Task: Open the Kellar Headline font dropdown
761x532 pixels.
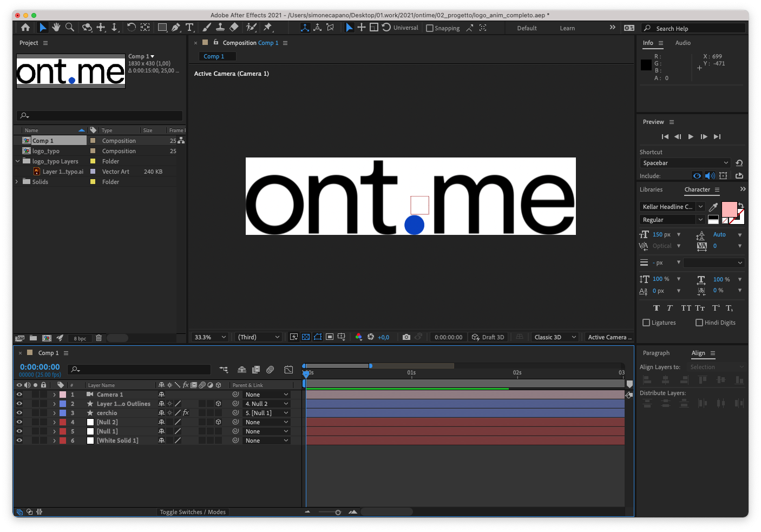Action: point(672,207)
